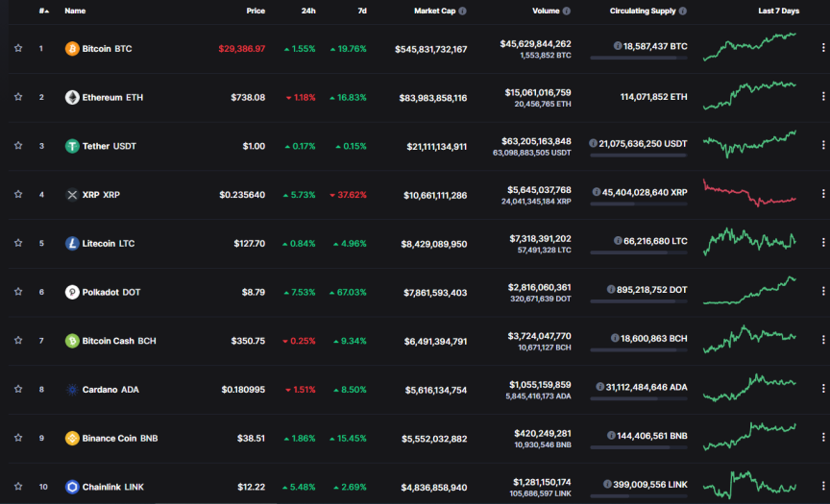Click info icon beside Bitcoin circulating supply
The height and width of the screenshot is (504, 830).
pos(617,46)
